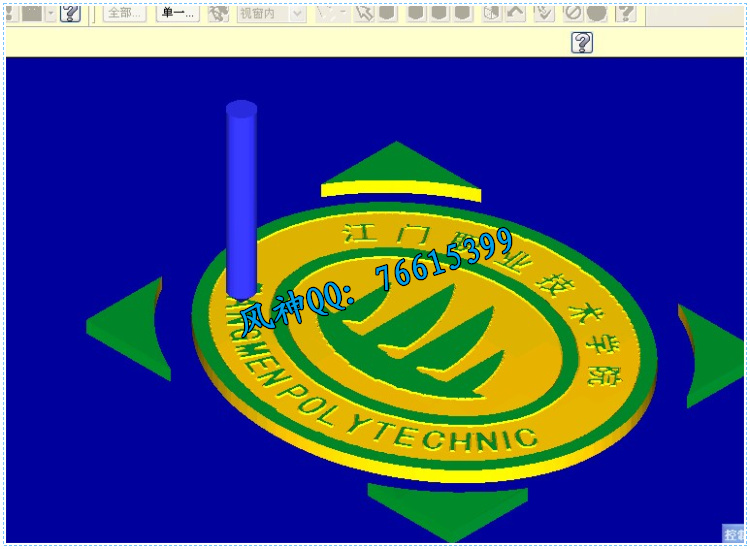Click the green triangle at bottom of model
This screenshot has width=750, height=549.
click(446, 510)
